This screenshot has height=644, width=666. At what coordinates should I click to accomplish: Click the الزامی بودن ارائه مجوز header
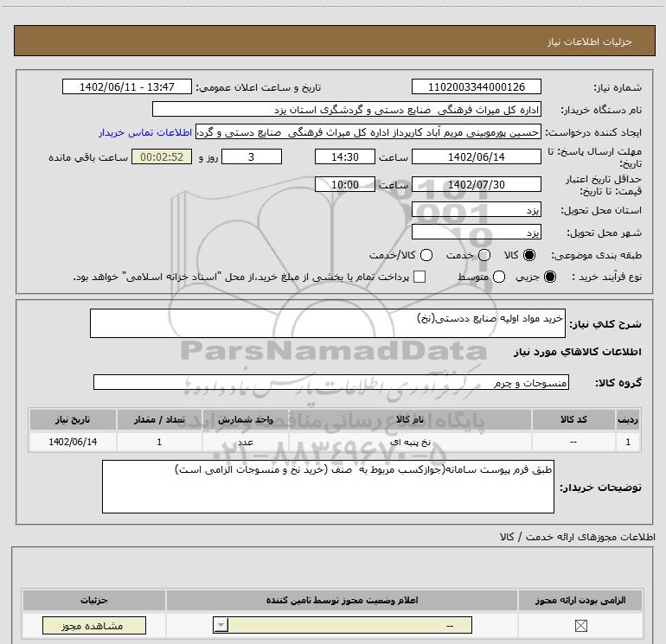click(580, 600)
